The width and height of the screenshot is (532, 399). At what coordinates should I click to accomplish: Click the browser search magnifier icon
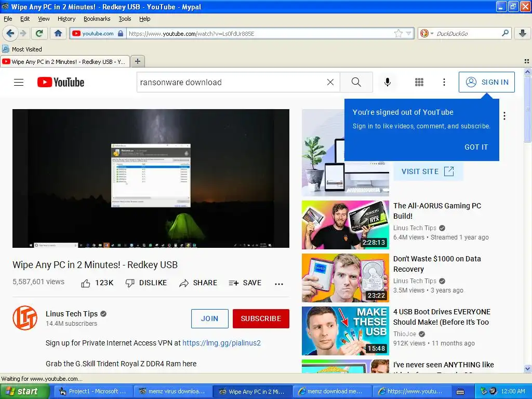click(505, 33)
